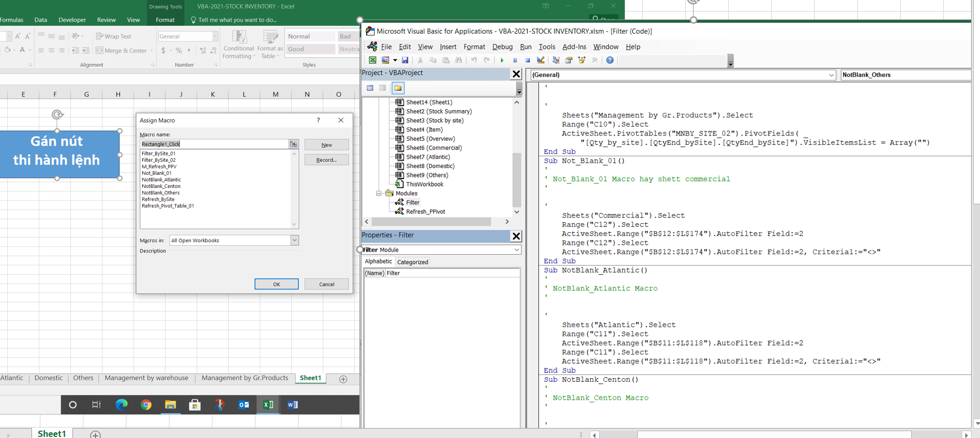This screenshot has height=438, width=980.
Task: Open Conditional Formatting dropdown in ribbon
Action: coord(239,44)
